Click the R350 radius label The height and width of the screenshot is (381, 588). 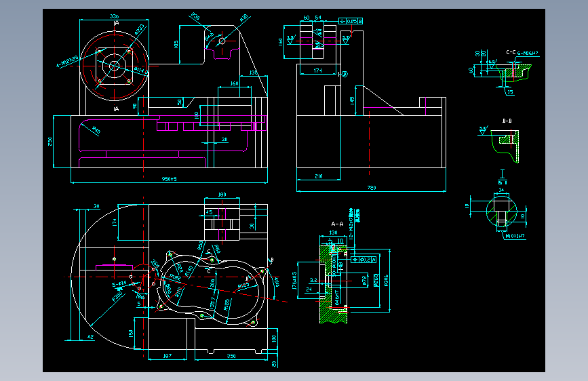117,297
